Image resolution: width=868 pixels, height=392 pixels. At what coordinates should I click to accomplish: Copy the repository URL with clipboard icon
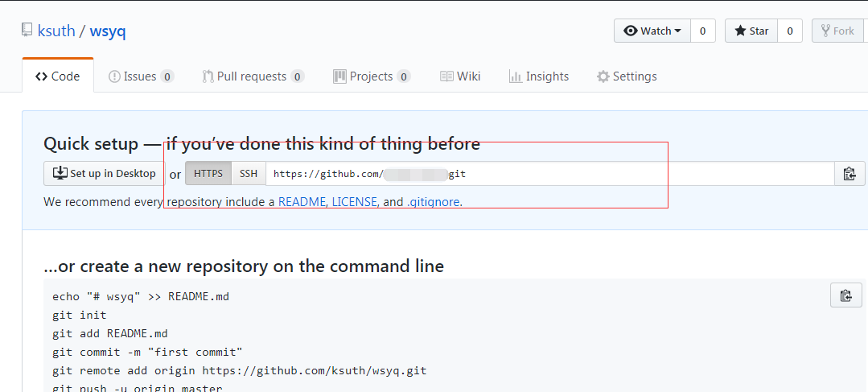pyautogui.click(x=849, y=174)
